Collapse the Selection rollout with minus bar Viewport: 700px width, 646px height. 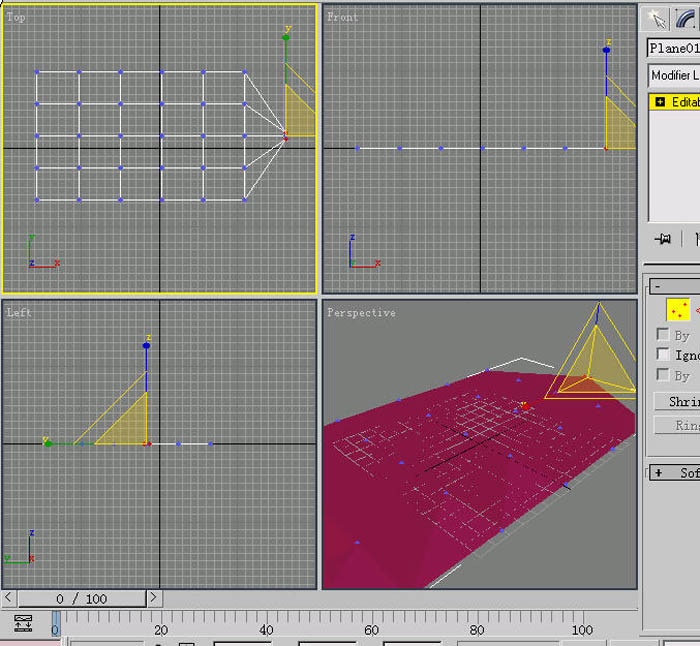pyautogui.click(x=675, y=286)
